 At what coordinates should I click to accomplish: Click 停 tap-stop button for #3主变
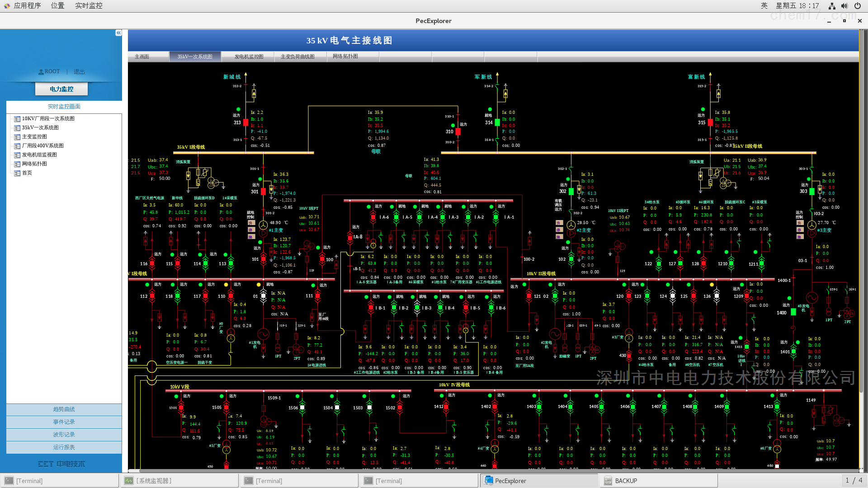pos(800,230)
